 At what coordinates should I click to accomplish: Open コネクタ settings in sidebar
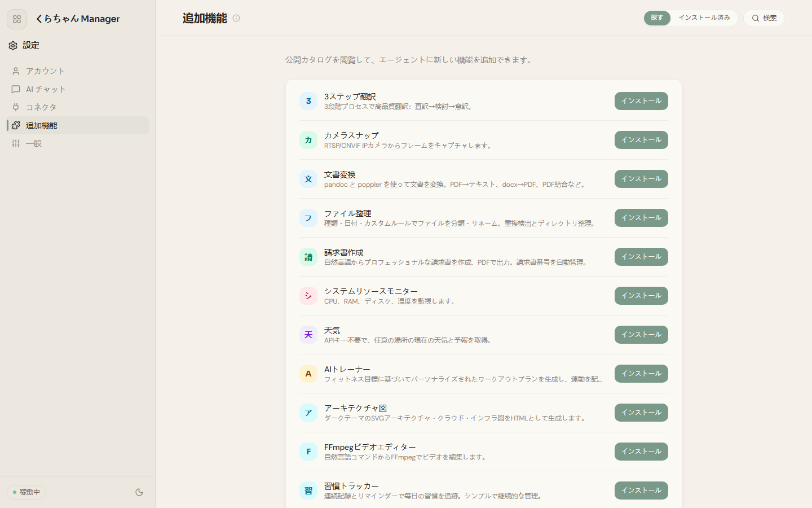click(x=78, y=107)
